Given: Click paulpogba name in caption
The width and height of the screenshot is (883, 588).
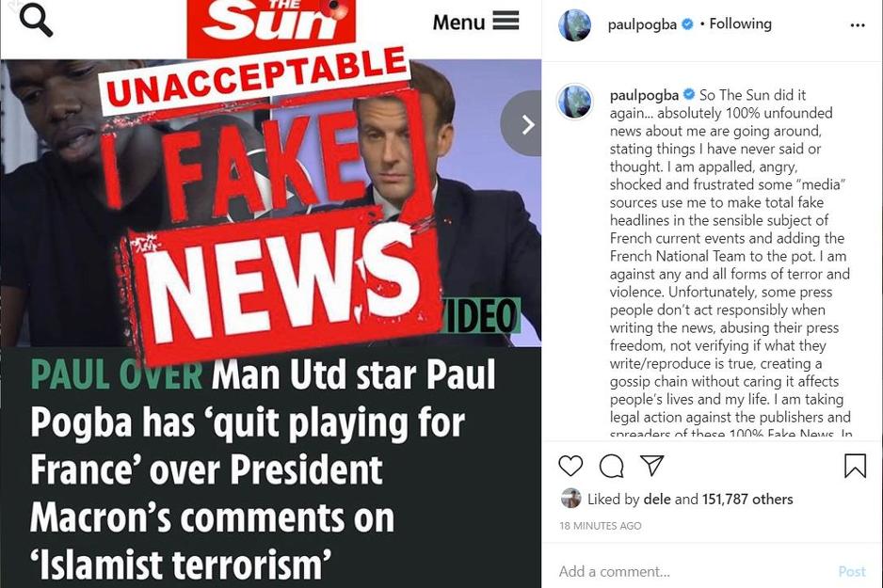Looking at the screenshot, I should (644, 96).
